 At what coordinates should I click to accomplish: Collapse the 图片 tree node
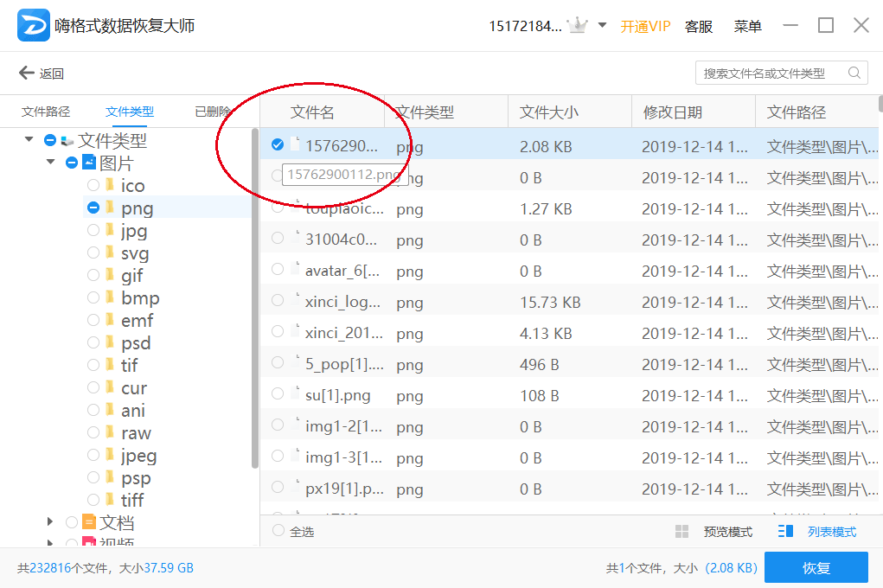coord(51,162)
